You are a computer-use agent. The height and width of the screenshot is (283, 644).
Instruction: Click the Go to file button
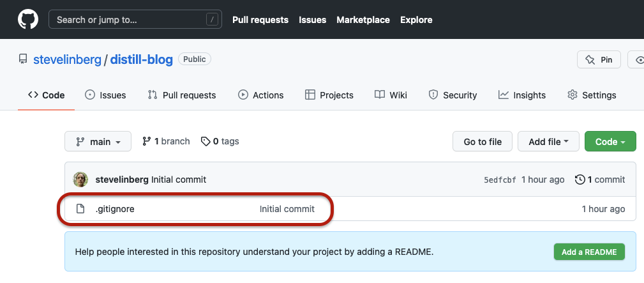click(x=483, y=142)
